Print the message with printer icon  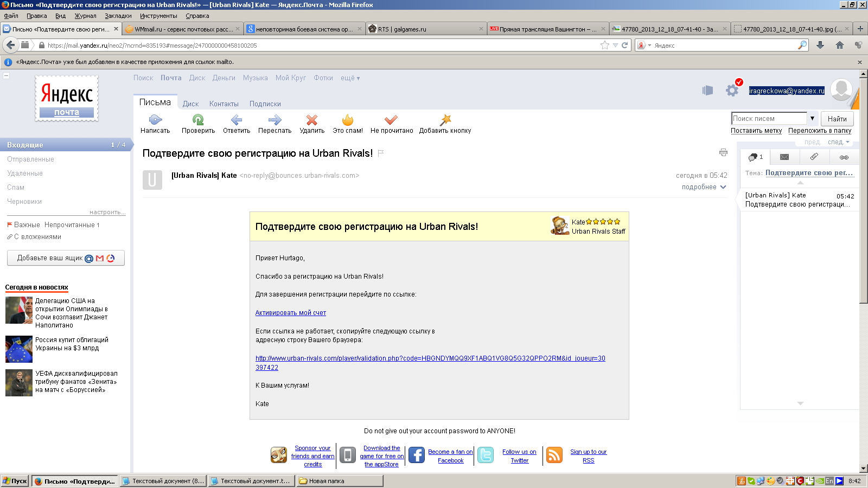[x=723, y=153]
